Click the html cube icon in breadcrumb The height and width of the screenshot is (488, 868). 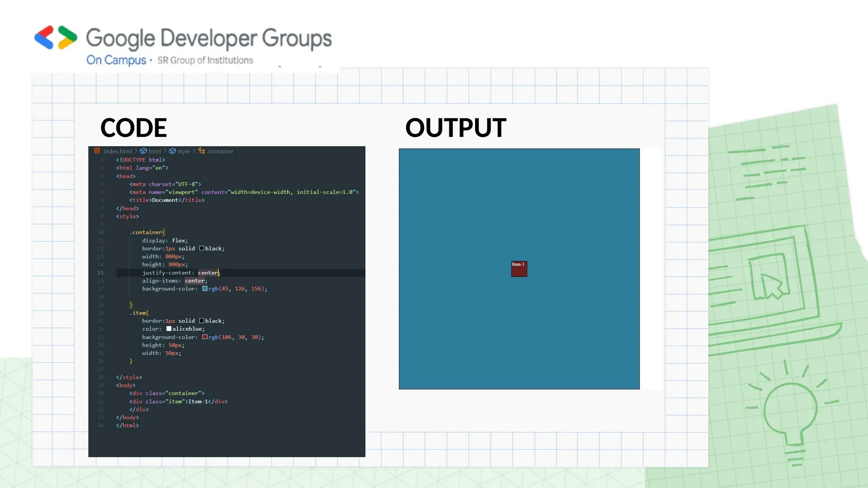click(x=144, y=151)
